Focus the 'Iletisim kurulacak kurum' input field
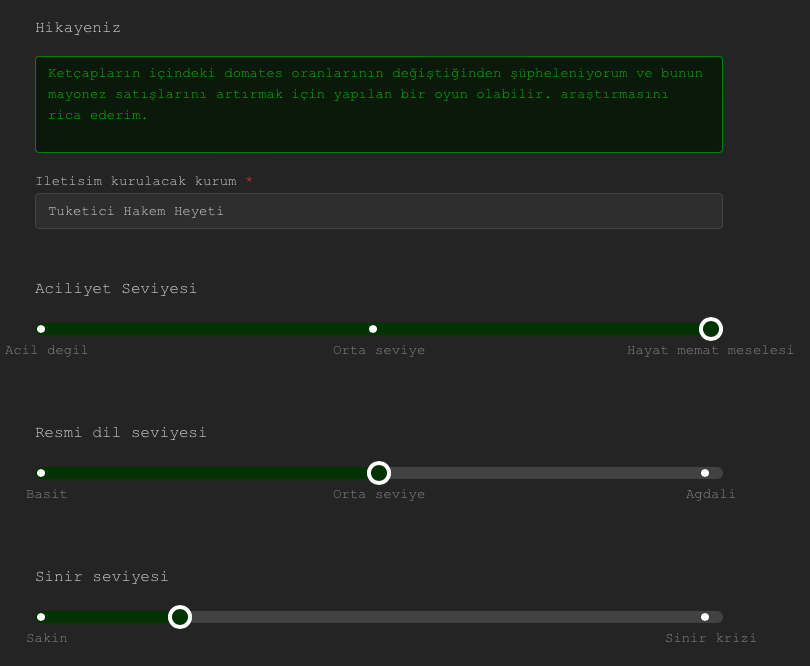This screenshot has width=810, height=666. pyautogui.click(x=378, y=211)
